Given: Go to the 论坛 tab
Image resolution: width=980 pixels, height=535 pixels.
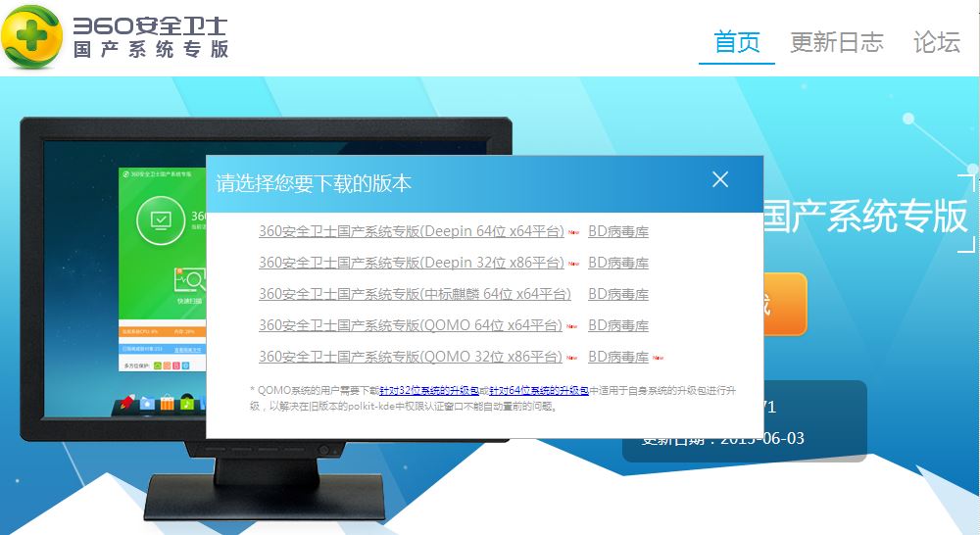Looking at the screenshot, I should pyautogui.click(x=936, y=42).
